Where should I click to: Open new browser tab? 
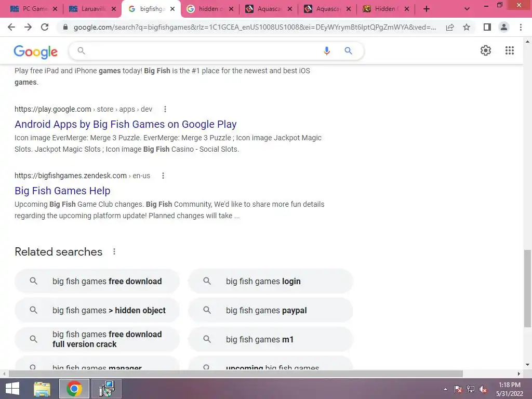tap(427, 9)
